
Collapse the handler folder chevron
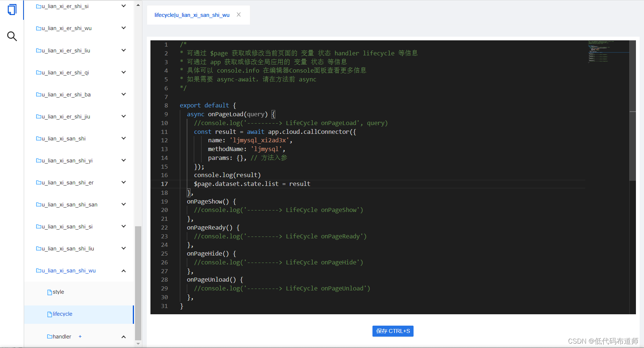pos(124,337)
